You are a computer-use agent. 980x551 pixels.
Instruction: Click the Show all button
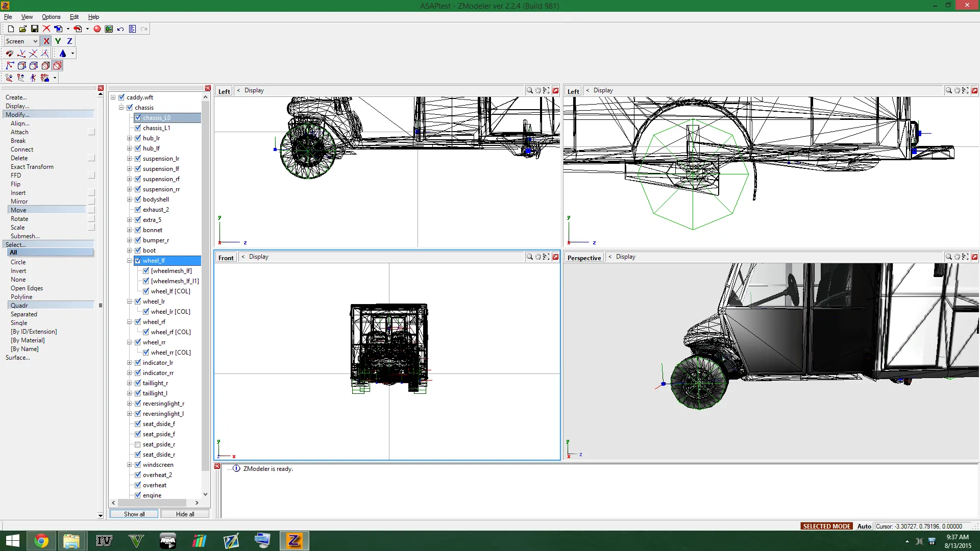[134, 514]
